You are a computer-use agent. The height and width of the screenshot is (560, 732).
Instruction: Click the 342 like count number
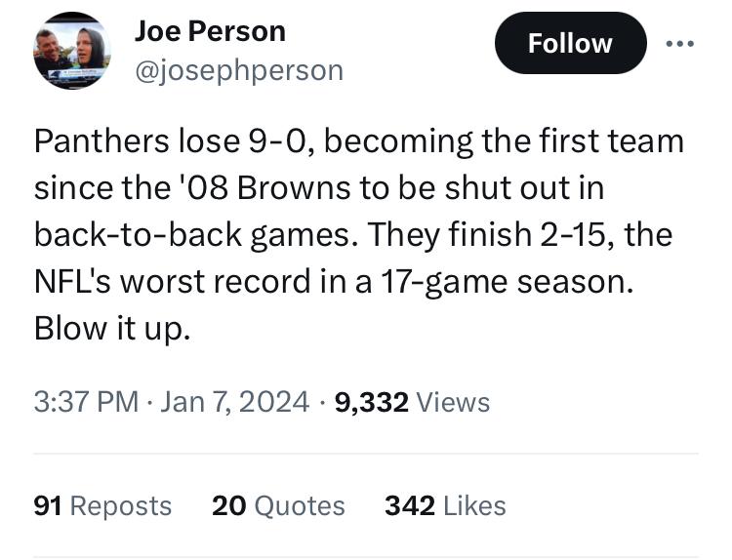point(410,505)
